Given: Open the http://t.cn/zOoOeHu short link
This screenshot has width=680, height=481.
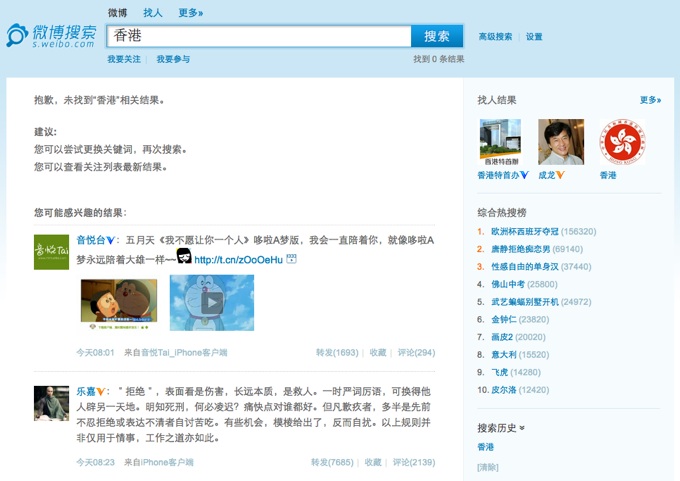Looking at the screenshot, I should point(239,260).
